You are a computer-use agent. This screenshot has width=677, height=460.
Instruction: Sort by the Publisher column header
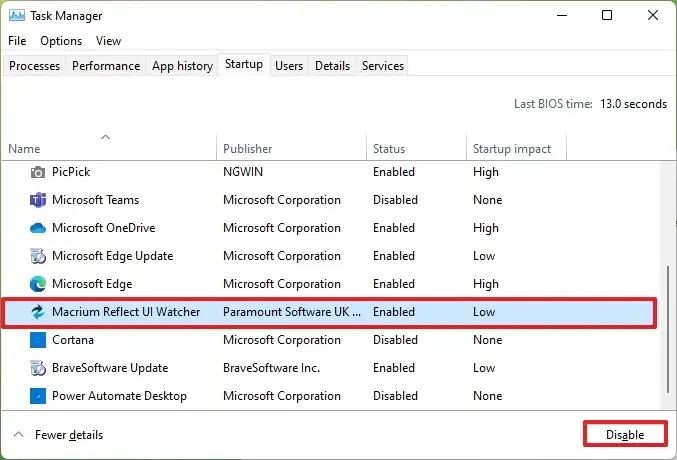click(291, 149)
